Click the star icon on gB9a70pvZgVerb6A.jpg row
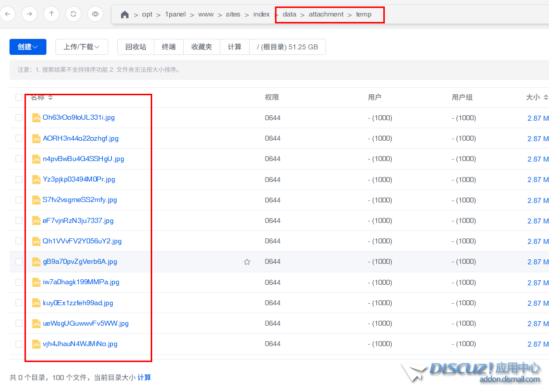This screenshot has height=392, width=549. click(247, 262)
